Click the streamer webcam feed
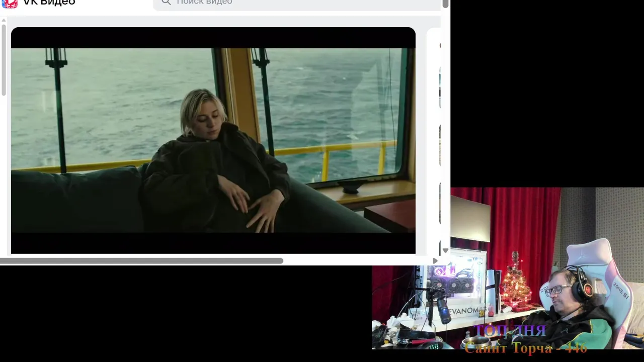This screenshot has width=644, height=362. pyautogui.click(x=508, y=268)
